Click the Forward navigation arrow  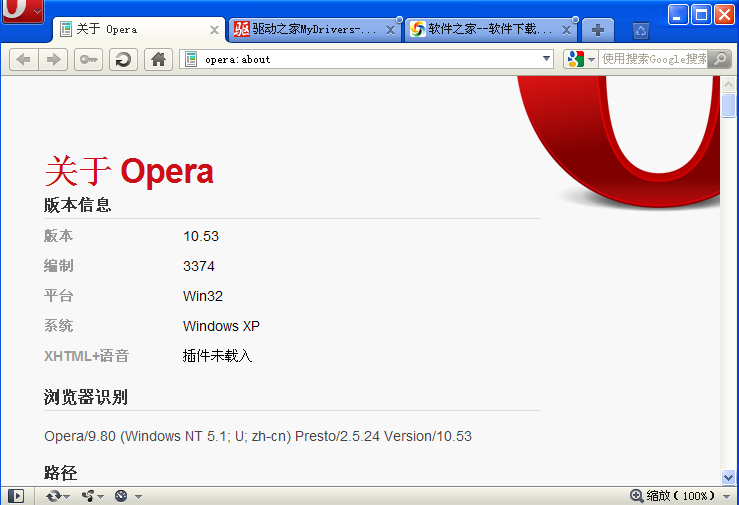tap(54, 60)
